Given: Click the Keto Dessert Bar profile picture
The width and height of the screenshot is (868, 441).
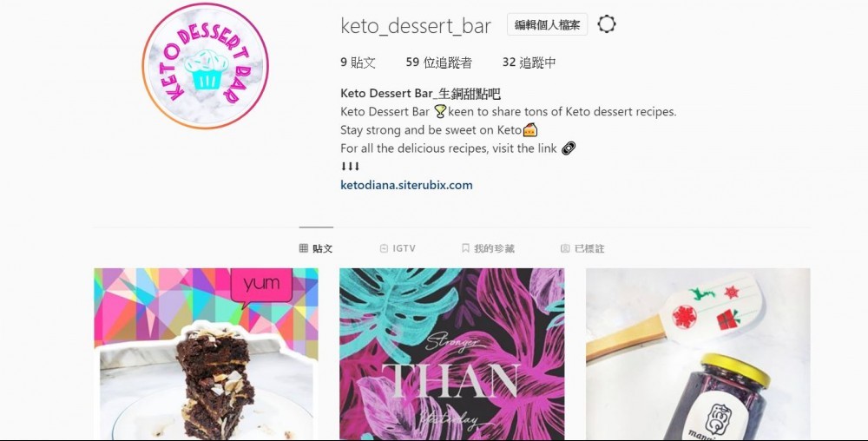Looking at the screenshot, I should [x=205, y=66].
